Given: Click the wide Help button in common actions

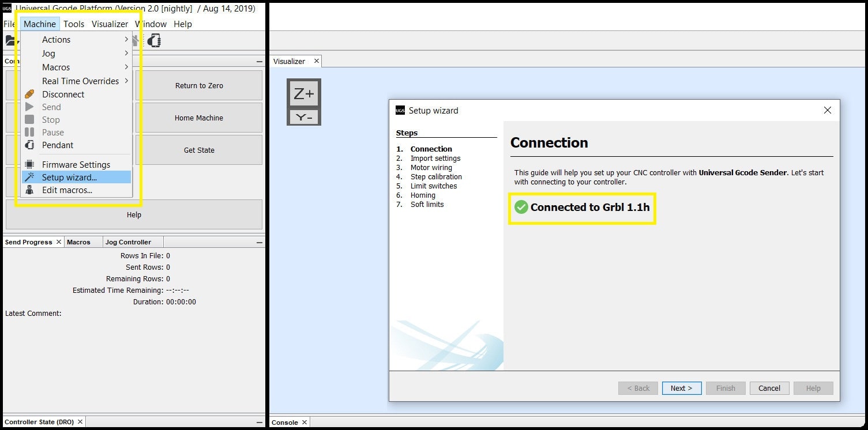Looking at the screenshot, I should 134,214.
